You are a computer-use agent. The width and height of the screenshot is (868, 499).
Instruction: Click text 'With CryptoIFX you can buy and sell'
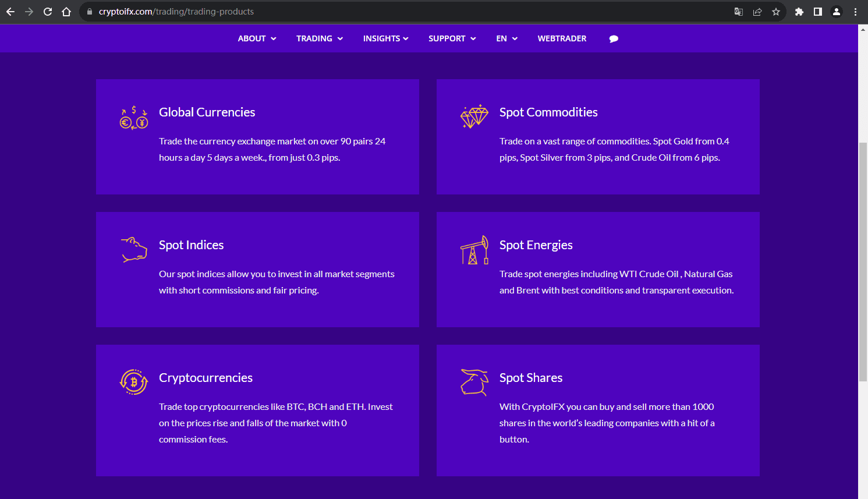point(573,406)
